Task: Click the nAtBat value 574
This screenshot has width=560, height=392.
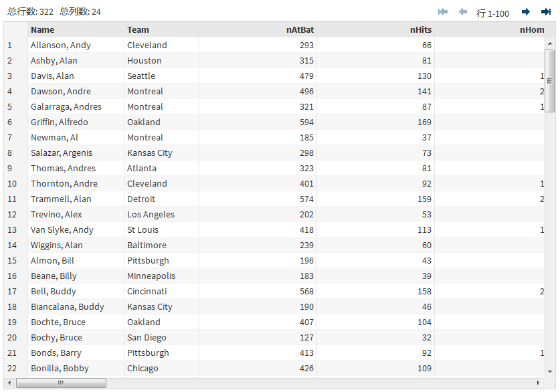Action: [x=306, y=199]
